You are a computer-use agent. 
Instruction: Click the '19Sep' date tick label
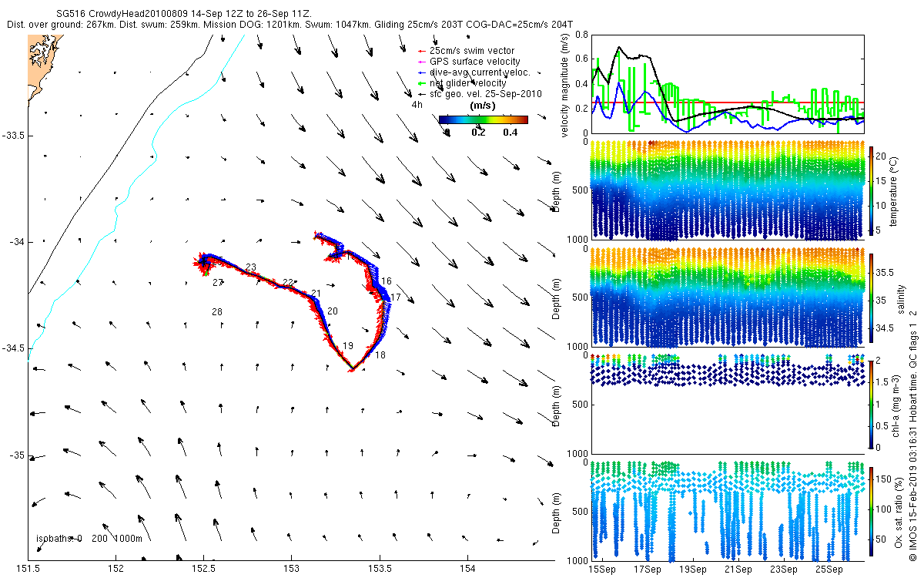click(693, 570)
